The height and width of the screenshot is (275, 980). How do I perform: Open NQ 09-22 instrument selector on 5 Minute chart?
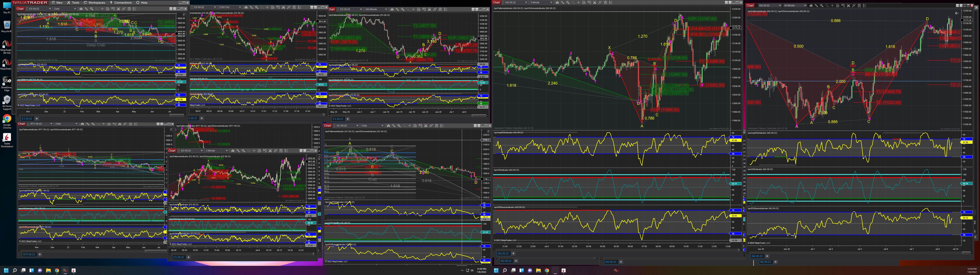click(x=516, y=2)
